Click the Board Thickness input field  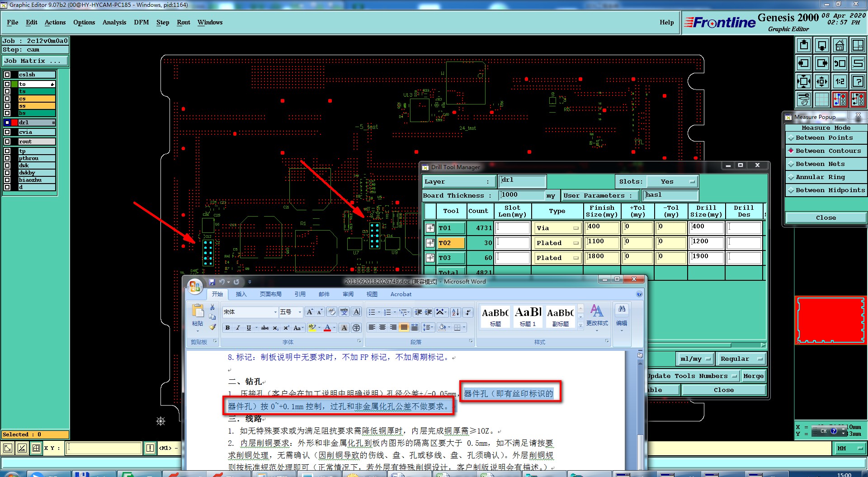point(522,195)
